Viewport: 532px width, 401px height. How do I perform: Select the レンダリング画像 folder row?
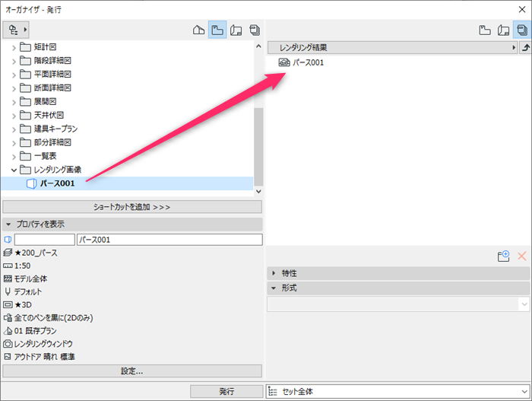pos(127,170)
